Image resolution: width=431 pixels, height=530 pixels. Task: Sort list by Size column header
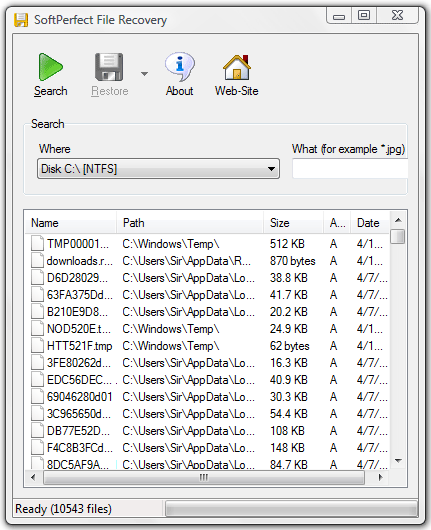point(293,223)
